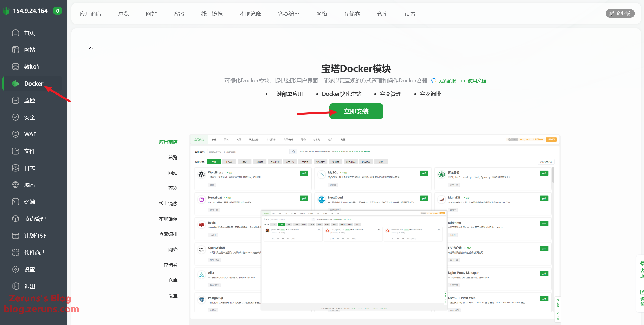
Task: Open the Database (数据库) sidebar icon
Action: [15, 67]
